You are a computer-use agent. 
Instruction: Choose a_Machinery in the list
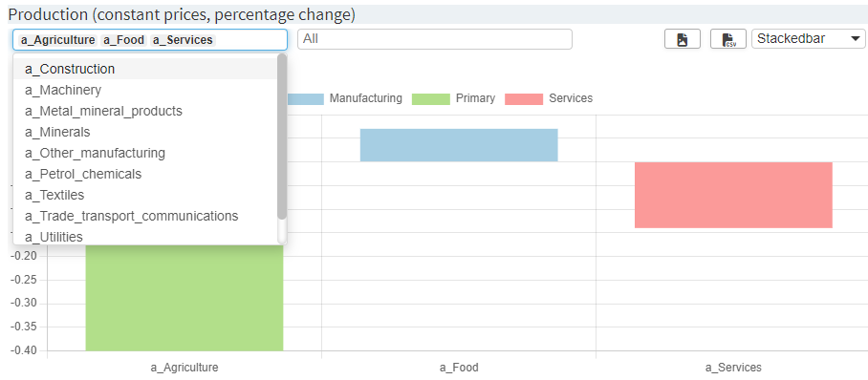click(145, 90)
